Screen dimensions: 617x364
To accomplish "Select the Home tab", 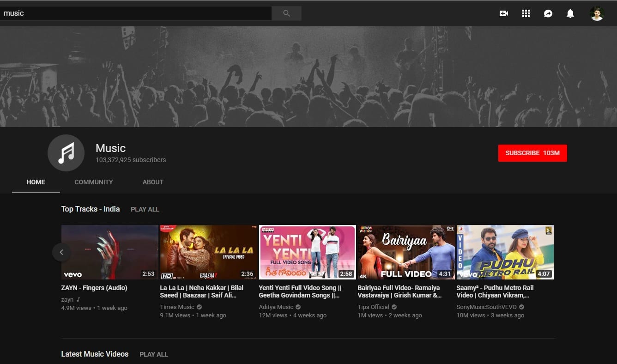I will pyautogui.click(x=36, y=182).
